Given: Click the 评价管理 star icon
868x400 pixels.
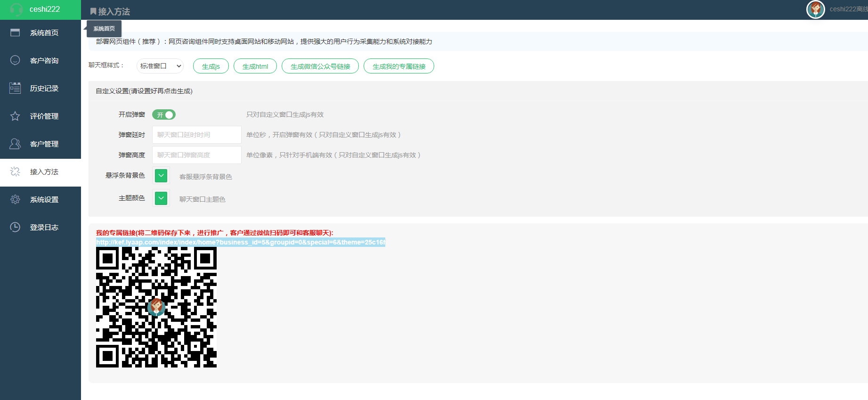Looking at the screenshot, I should click(15, 116).
